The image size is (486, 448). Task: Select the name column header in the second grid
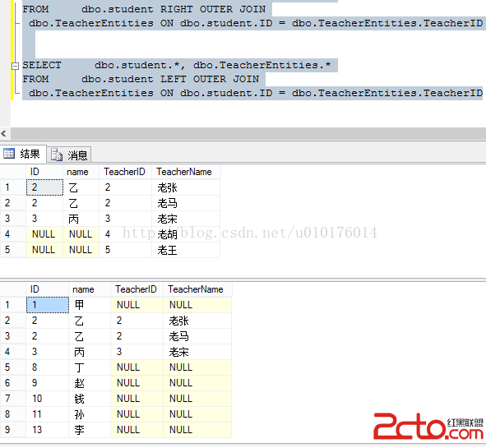pyautogui.click(x=90, y=289)
